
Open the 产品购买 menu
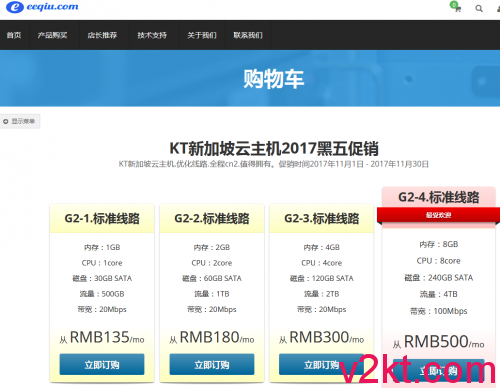coord(52,35)
